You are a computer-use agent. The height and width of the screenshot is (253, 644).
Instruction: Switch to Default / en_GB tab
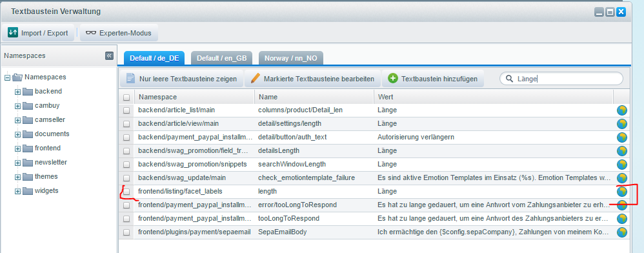[222, 58]
